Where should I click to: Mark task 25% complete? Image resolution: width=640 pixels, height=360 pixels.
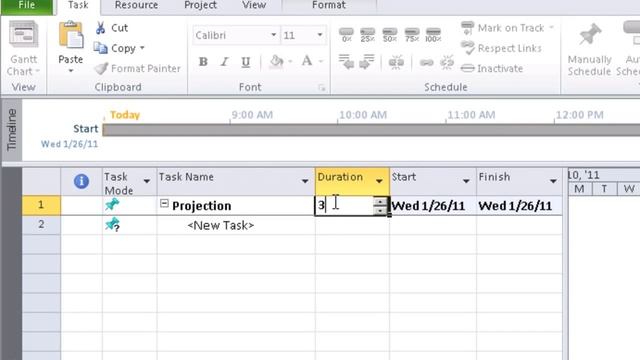[x=368, y=35]
